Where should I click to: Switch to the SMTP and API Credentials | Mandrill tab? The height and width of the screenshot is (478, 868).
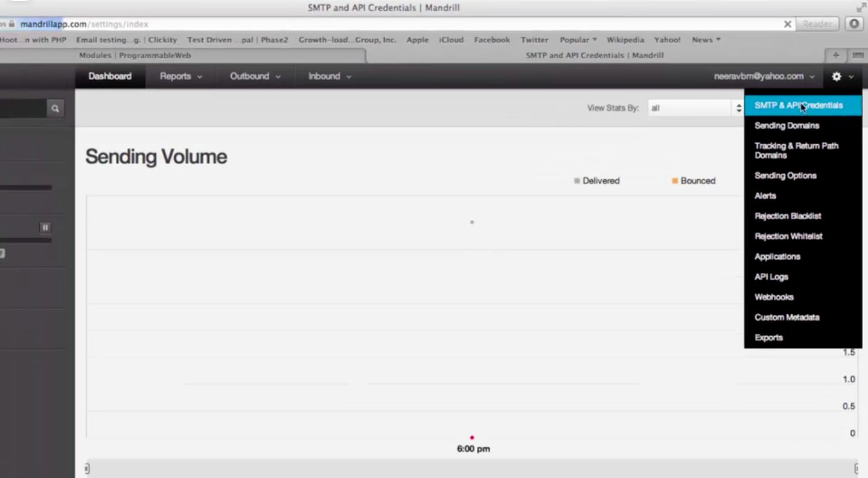tap(595, 55)
